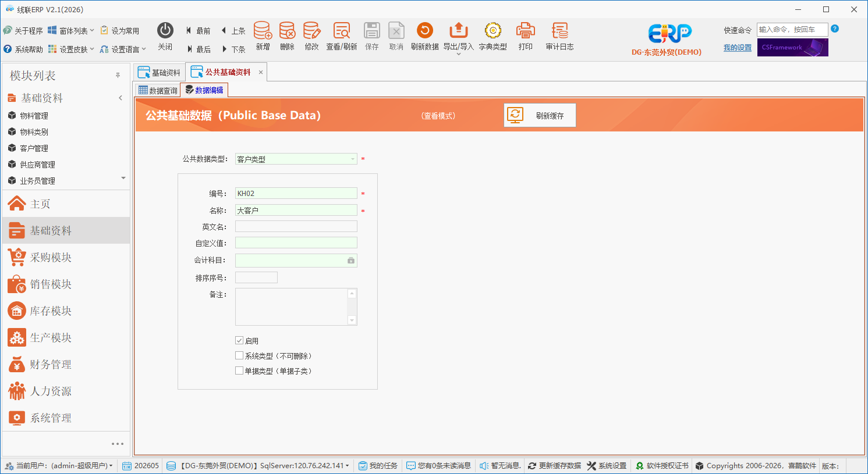This screenshot has height=474, width=868.
Task: Click the 查看/刷新 toolbar icon
Action: tap(342, 36)
